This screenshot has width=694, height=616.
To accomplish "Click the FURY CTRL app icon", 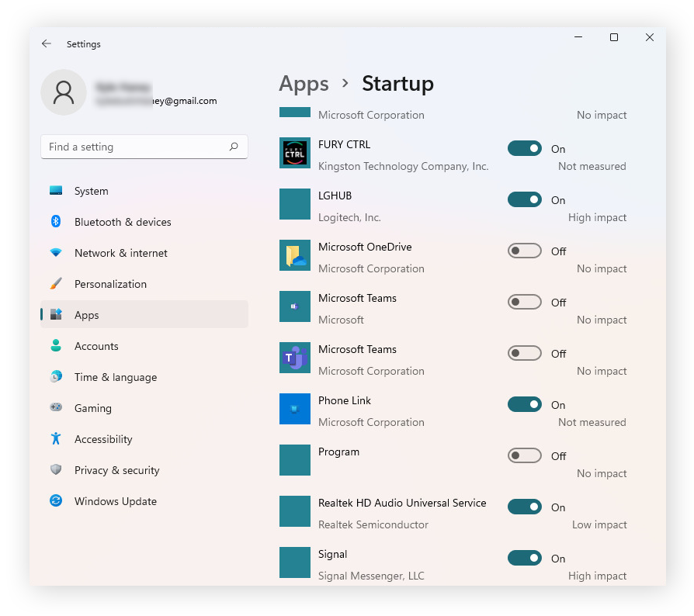I will click(x=294, y=153).
